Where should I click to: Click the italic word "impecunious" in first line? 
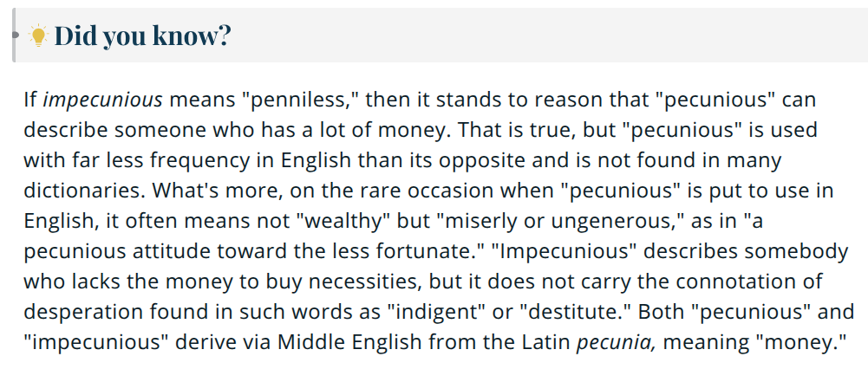pos(102,100)
